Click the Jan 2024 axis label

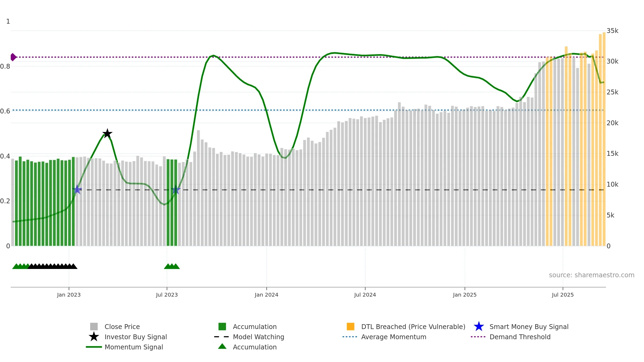click(x=266, y=295)
